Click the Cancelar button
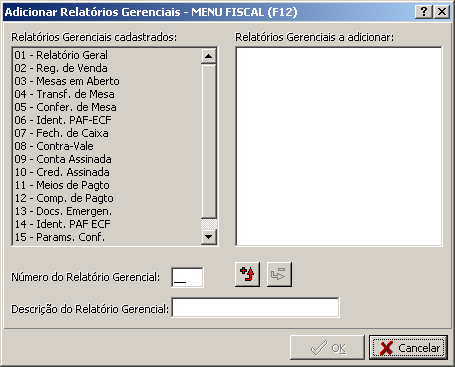The height and width of the screenshot is (367, 455). point(408,348)
